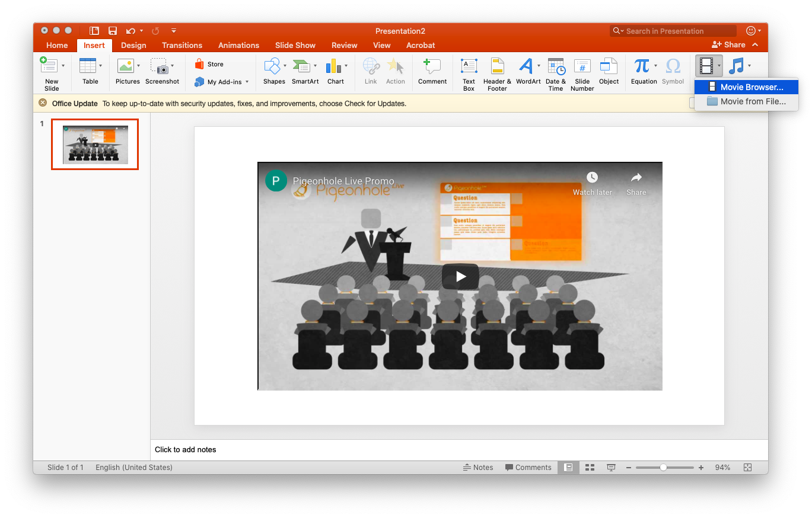Choose Movie Browser... menu item
Image resolution: width=812 pixels, height=518 pixels.
[746, 87]
